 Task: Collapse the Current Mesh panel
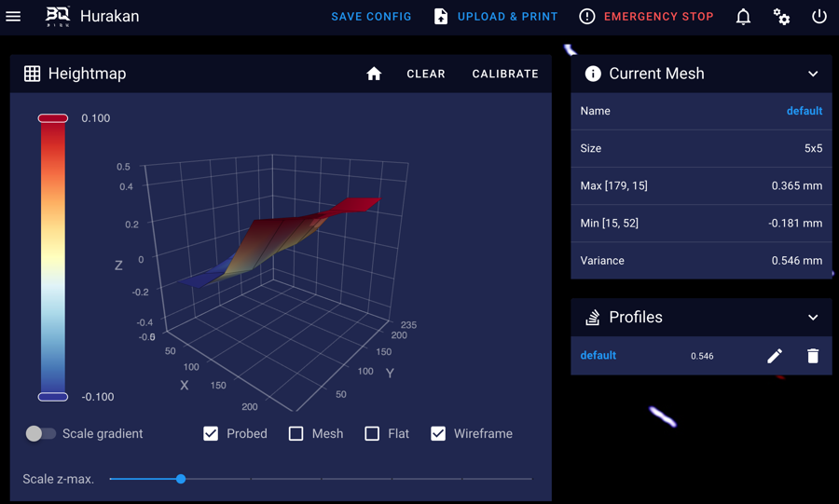point(813,74)
